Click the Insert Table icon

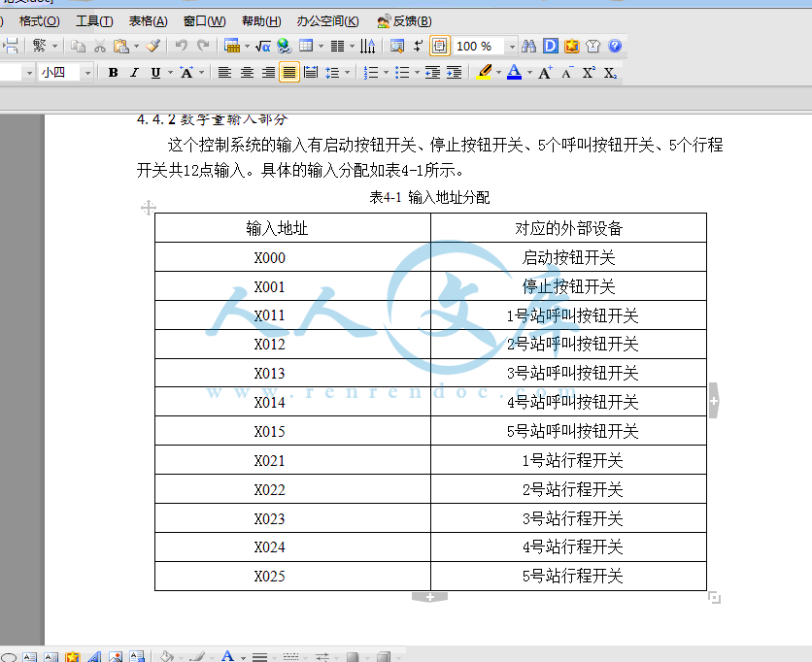(232, 46)
